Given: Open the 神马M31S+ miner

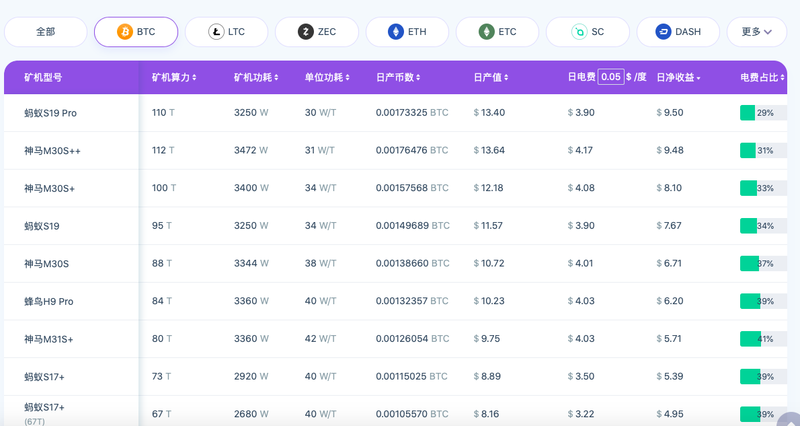Looking at the screenshot, I should click(48, 339).
